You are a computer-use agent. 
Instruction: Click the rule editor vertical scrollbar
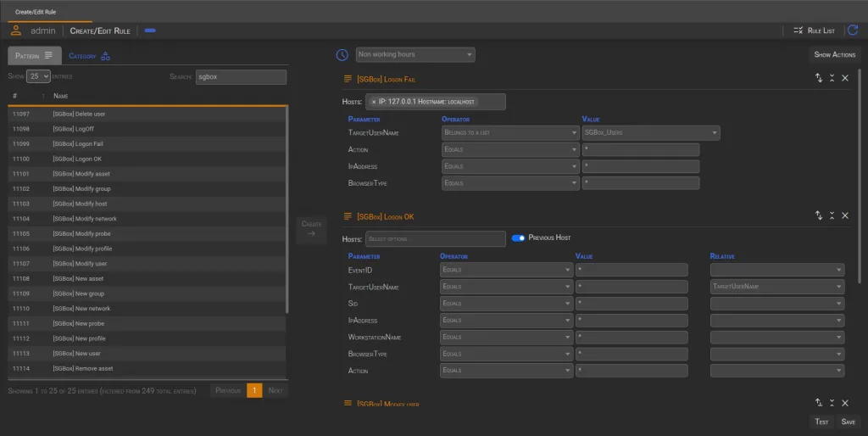point(860,177)
